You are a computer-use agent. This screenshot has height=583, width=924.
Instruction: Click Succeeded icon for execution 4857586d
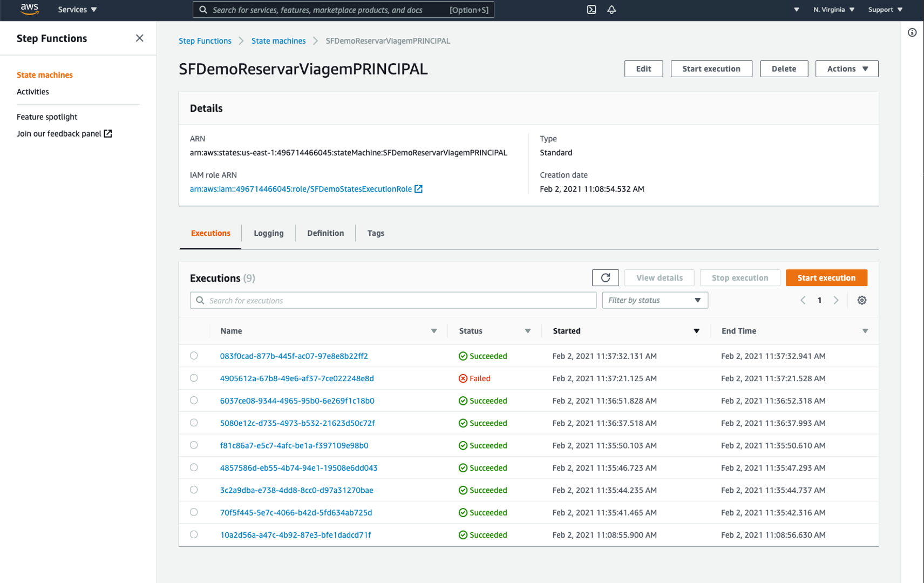click(x=463, y=468)
